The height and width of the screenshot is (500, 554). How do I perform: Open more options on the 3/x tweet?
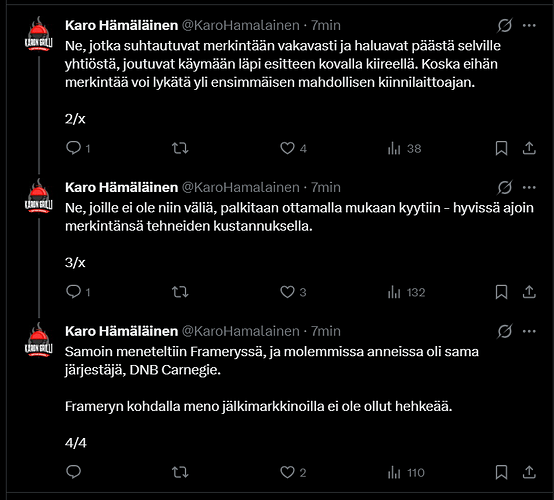tap(529, 187)
